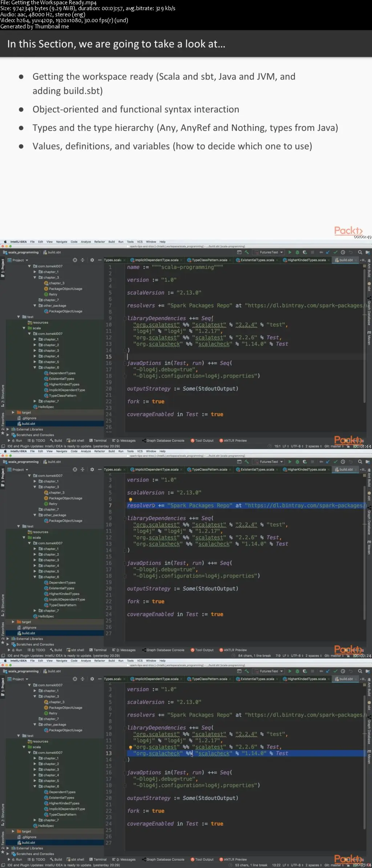Switch to TypeClassPattern.scala tab in the middle frame
Screen dimensions: 372x868
click(x=209, y=469)
